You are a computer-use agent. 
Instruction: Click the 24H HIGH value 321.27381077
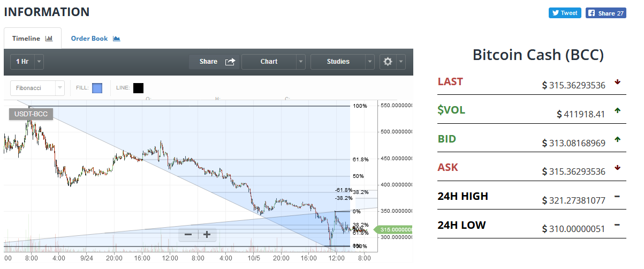(573, 200)
